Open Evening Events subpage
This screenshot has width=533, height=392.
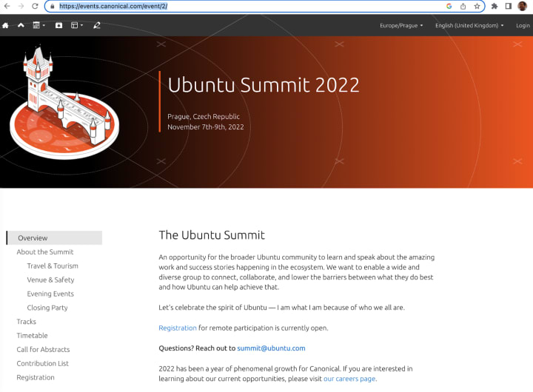[50, 294]
